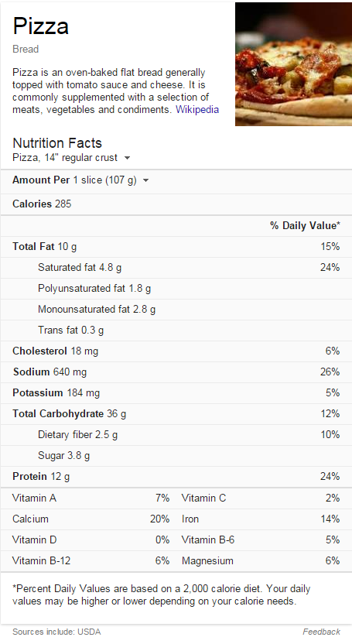The width and height of the screenshot is (352, 644).
Task: Select the Magnesium entry
Action: [261, 561]
